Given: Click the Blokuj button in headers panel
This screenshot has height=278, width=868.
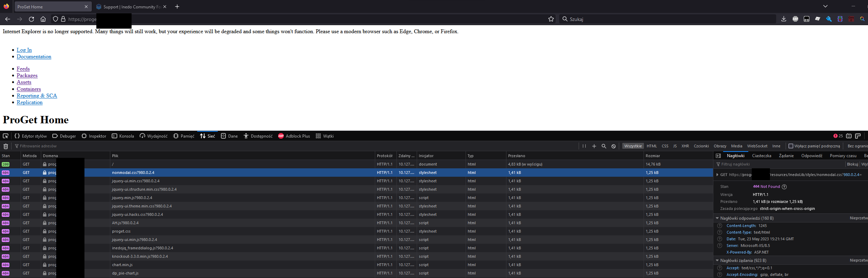Looking at the screenshot, I should pos(852,164).
